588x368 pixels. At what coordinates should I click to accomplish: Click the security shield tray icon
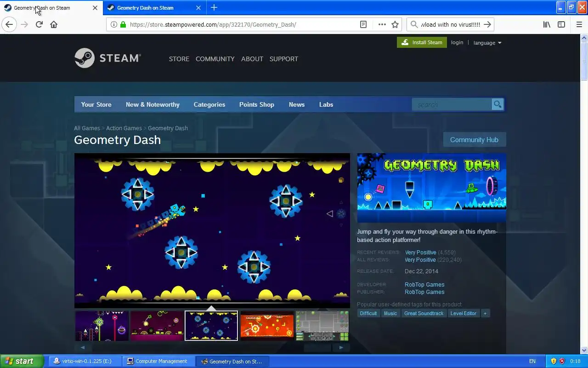click(554, 361)
